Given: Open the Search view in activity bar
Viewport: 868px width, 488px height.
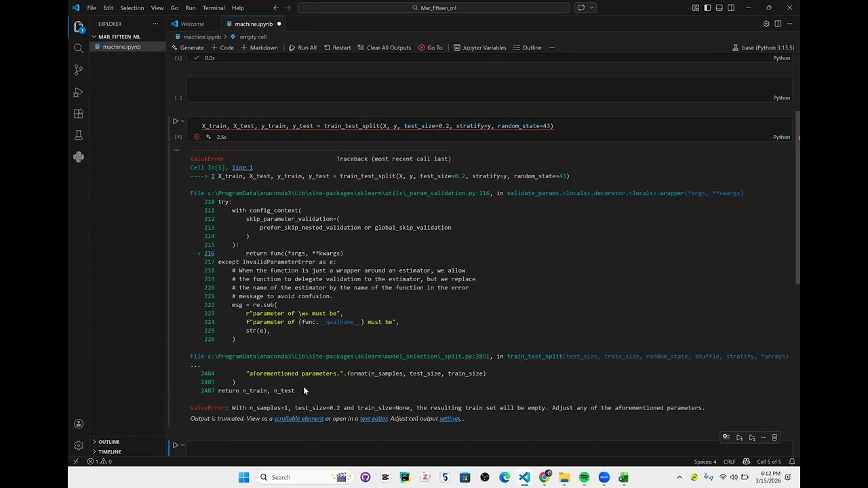Looking at the screenshot, I should (79, 48).
